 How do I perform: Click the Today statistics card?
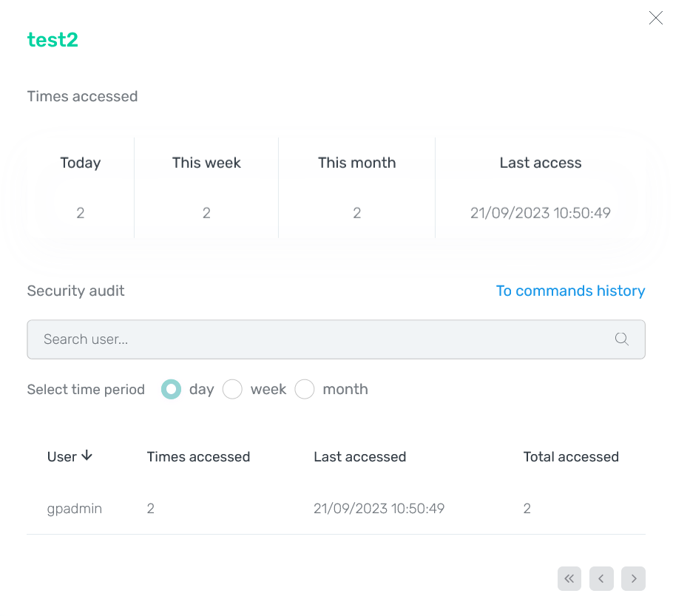[80, 187]
